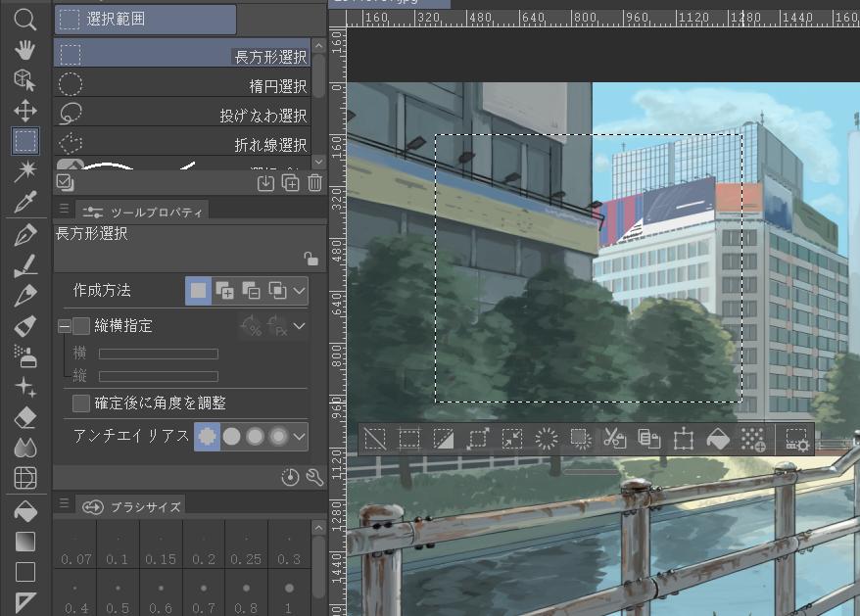The width and height of the screenshot is (860, 616).
Task: Click Deselect in the selection launcher
Action: 375,439
